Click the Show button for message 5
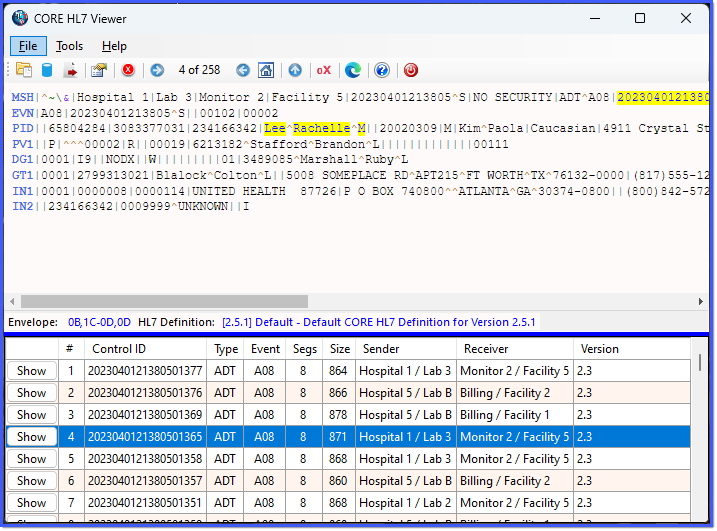 pos(32,458)
